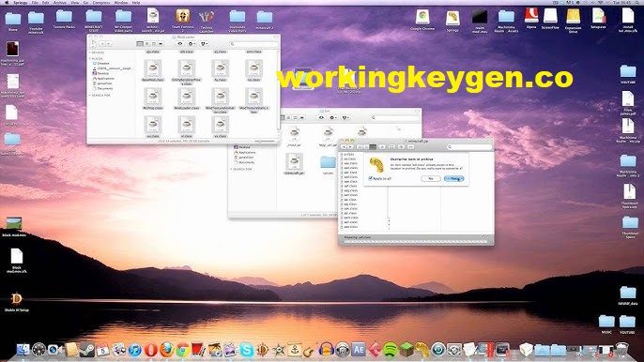Decline overwrite with the No button
The height and width of the screenshot is (362, 644).
(431, 178)
